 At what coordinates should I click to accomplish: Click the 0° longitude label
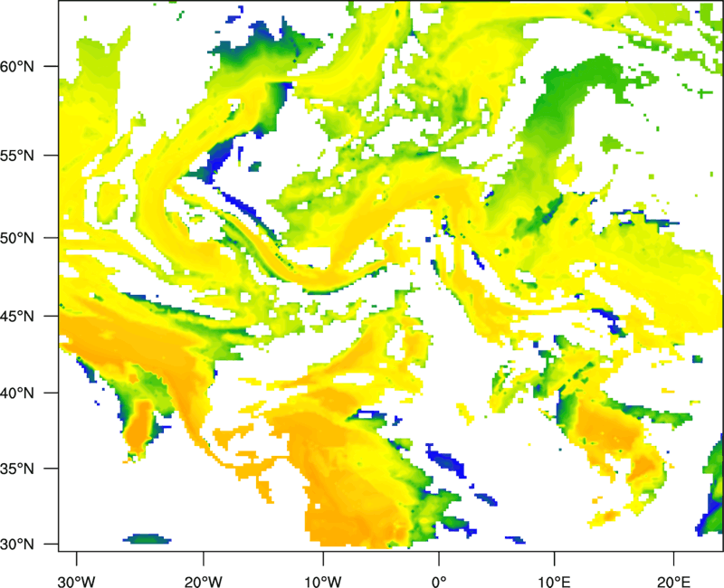(x=439, y=582)
